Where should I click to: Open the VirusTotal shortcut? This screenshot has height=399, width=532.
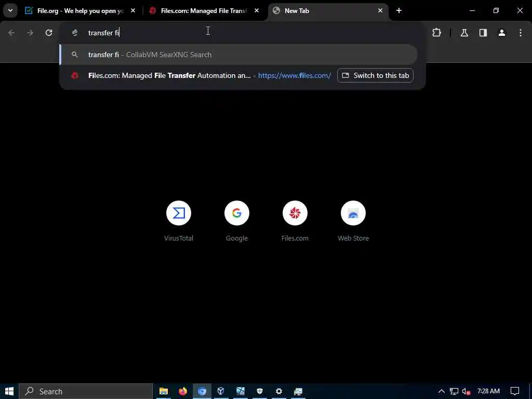click(179, 221)
